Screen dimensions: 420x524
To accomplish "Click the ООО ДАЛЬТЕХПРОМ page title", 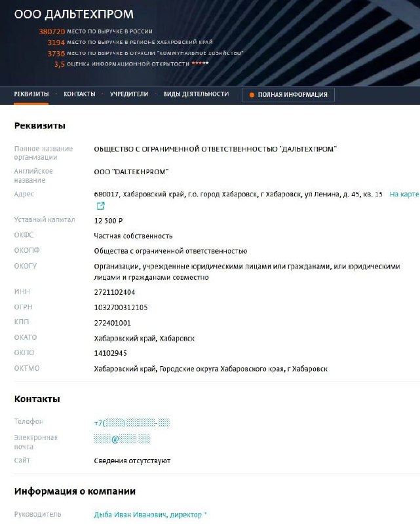I will click(74, 14).
